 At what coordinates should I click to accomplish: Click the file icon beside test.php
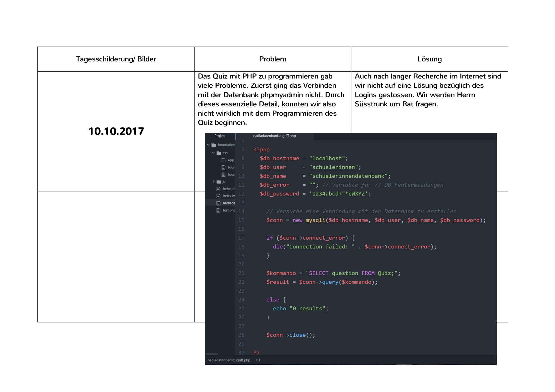pos(218,210)
